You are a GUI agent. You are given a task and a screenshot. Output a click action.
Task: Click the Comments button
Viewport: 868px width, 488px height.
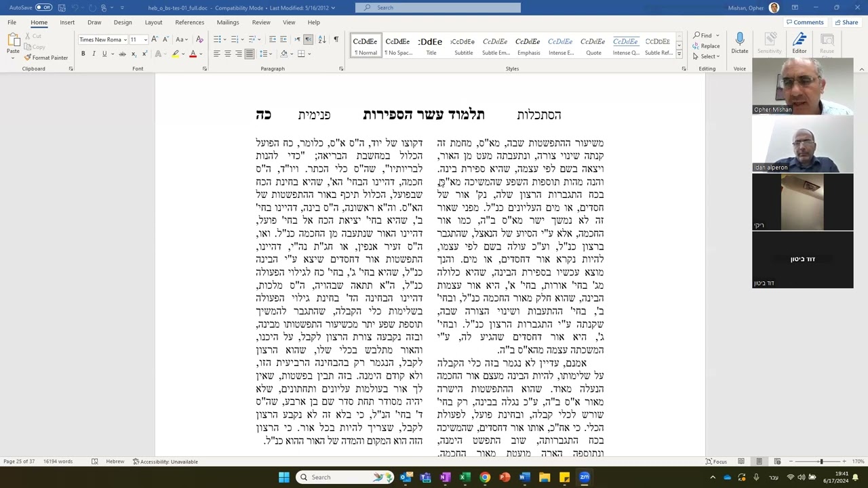[x=805, y=22]
